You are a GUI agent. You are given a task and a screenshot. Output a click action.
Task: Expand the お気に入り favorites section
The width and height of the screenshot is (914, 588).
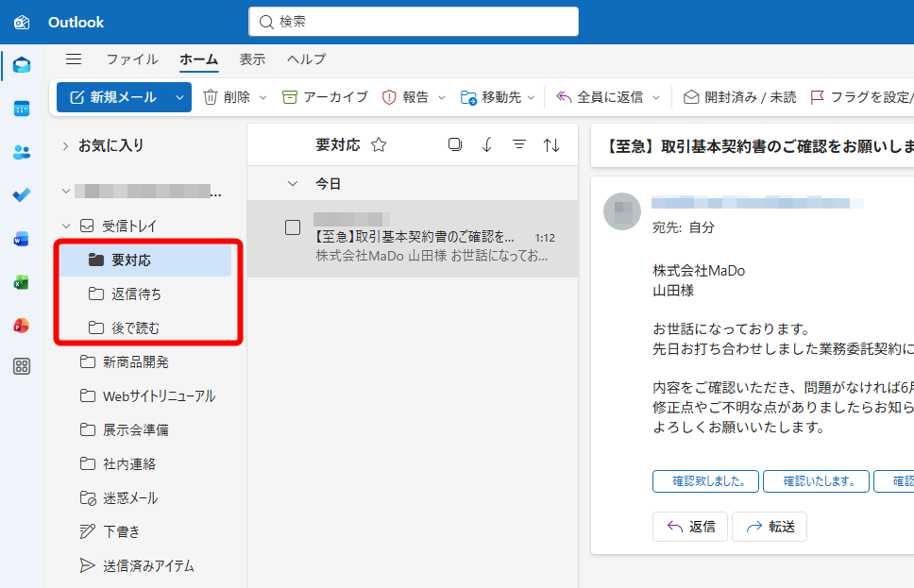pos(65,145)
